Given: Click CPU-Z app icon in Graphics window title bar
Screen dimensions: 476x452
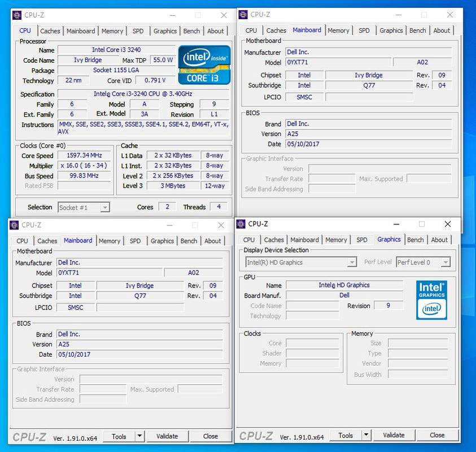Looking at the screenshot, I should tap(241, 224).
